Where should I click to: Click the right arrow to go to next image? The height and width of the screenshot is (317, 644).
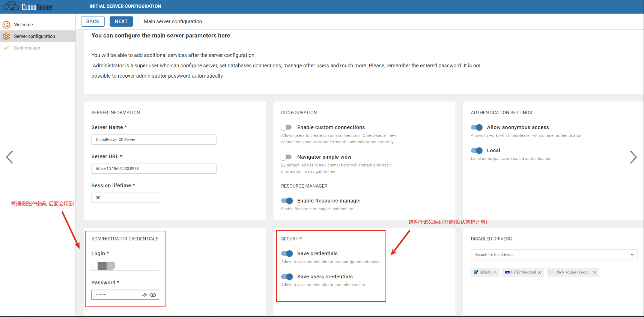(x=633, y=157)
